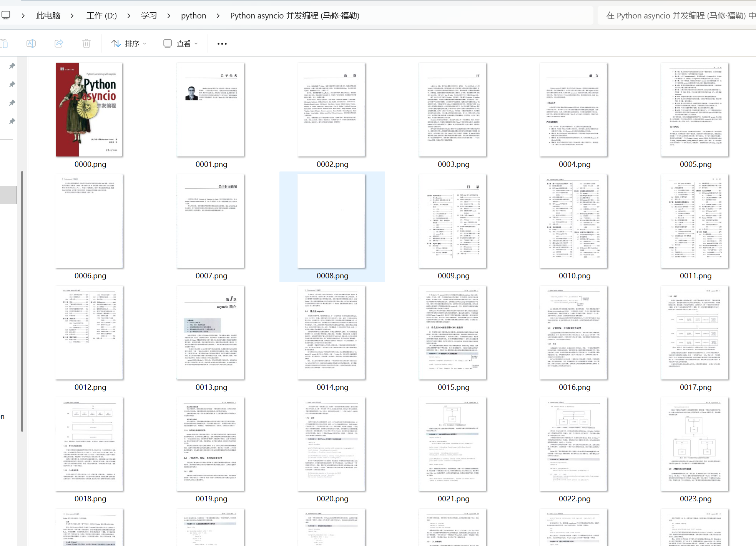Select the 0010.png thumbnail
This screenshot has width=756, height=549.
click(x=573, y=221)
